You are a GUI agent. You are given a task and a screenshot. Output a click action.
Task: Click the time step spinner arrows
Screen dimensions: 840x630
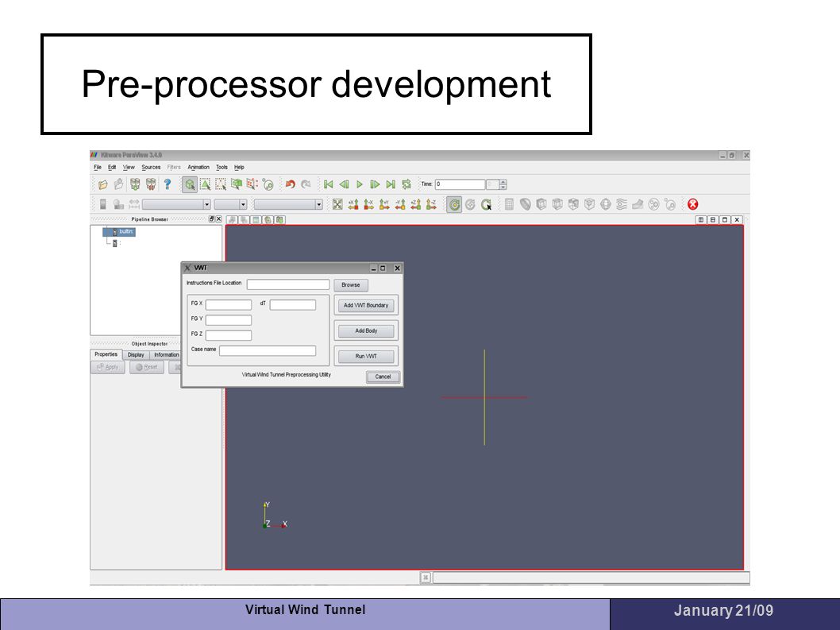(x=503, y=184)
